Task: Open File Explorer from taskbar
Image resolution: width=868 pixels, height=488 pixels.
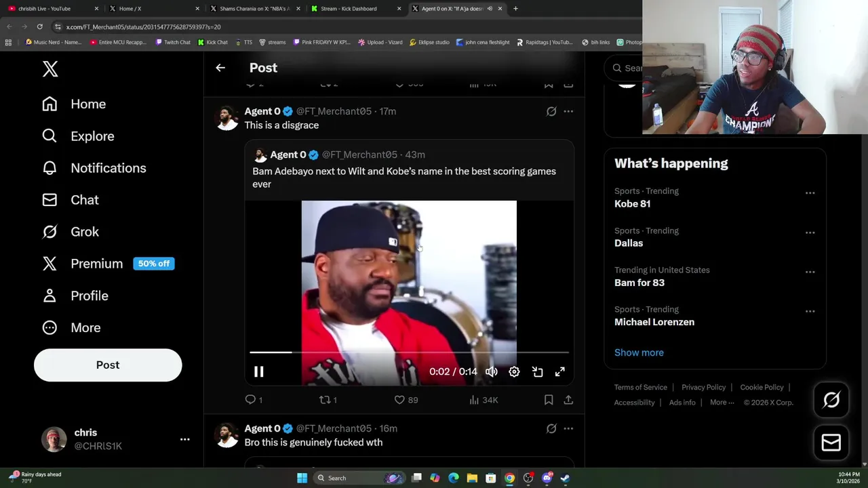Action: coord(472,478)
